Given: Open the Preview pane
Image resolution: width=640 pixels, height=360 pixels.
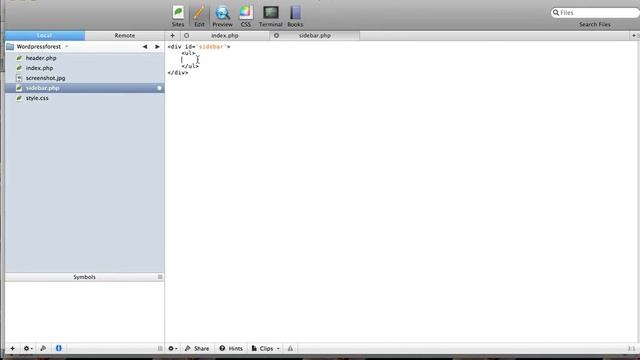Looking at the screenshot, I should point(222,16).
